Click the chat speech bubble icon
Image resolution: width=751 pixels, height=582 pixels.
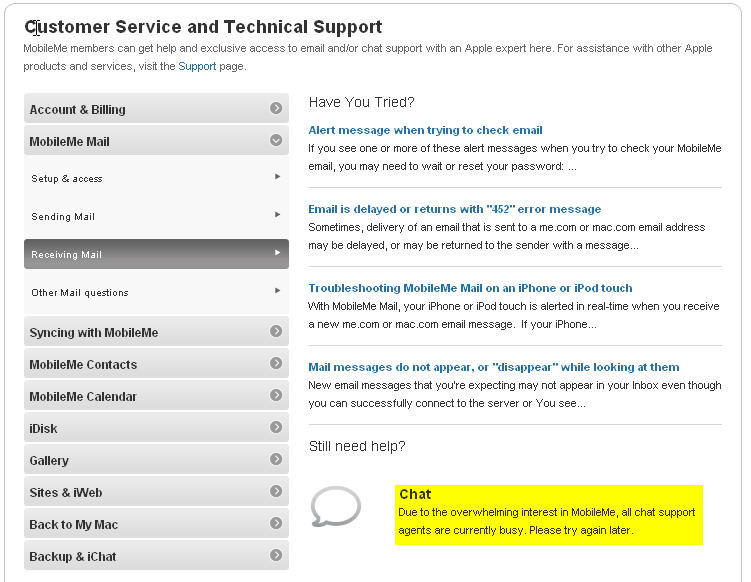335,506
